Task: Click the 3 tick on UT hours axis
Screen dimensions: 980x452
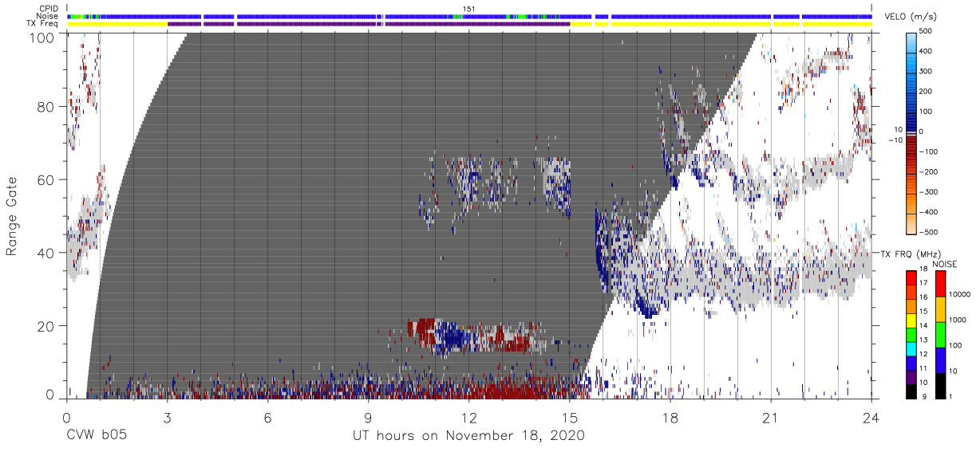Action: (167, 417)
